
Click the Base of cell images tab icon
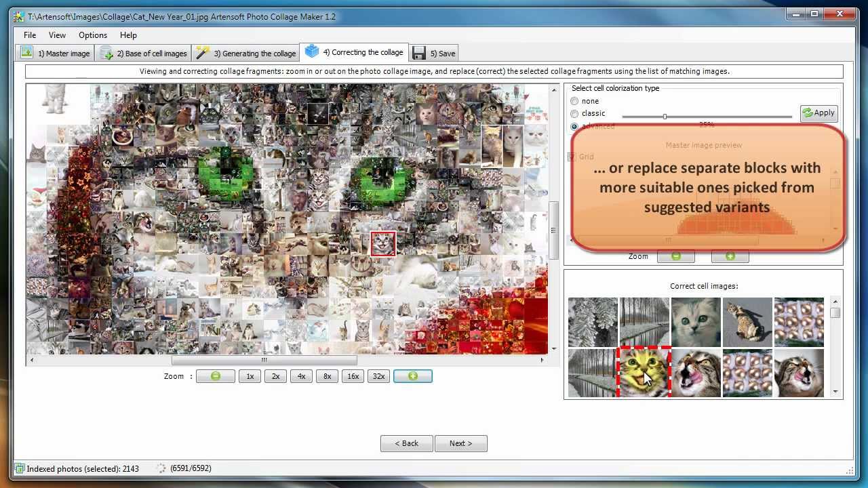[x=106, y=53]
